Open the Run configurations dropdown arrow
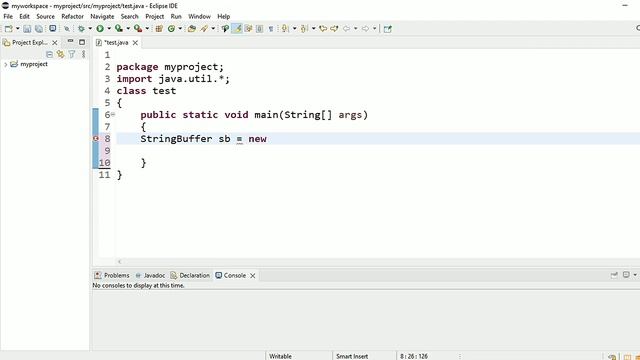Viewport: 640px width, 360px height. (109, 29)
